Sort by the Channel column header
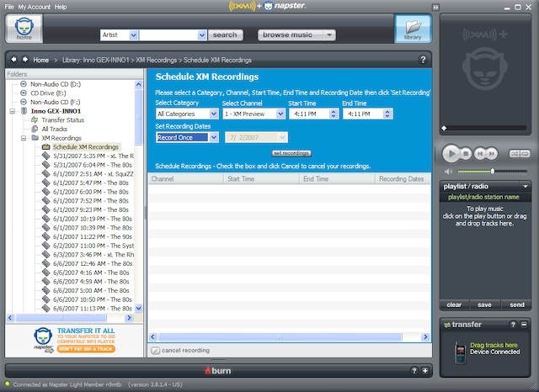This screenshot has width=539, height=392. point(186,179)
